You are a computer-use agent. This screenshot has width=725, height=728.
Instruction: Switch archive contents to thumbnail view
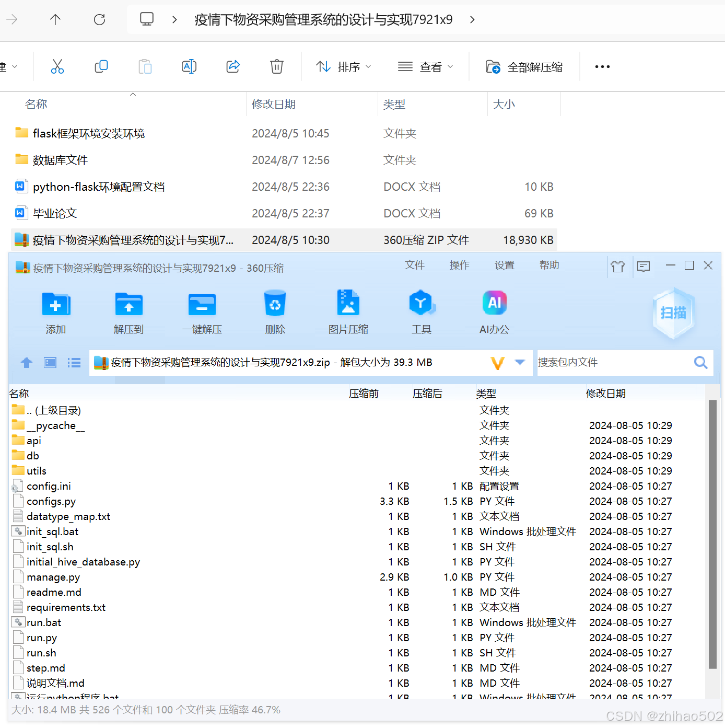pyautogui.click(x=50, y=362)
